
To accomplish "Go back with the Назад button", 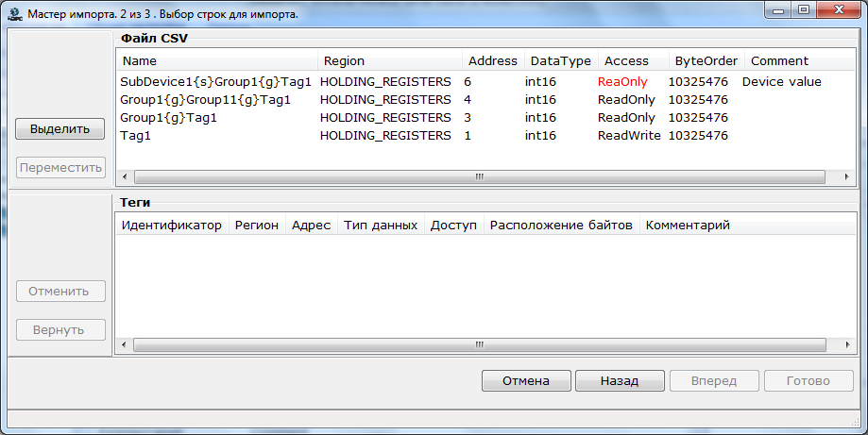I will pyautogui.click(x=620, y=381).
